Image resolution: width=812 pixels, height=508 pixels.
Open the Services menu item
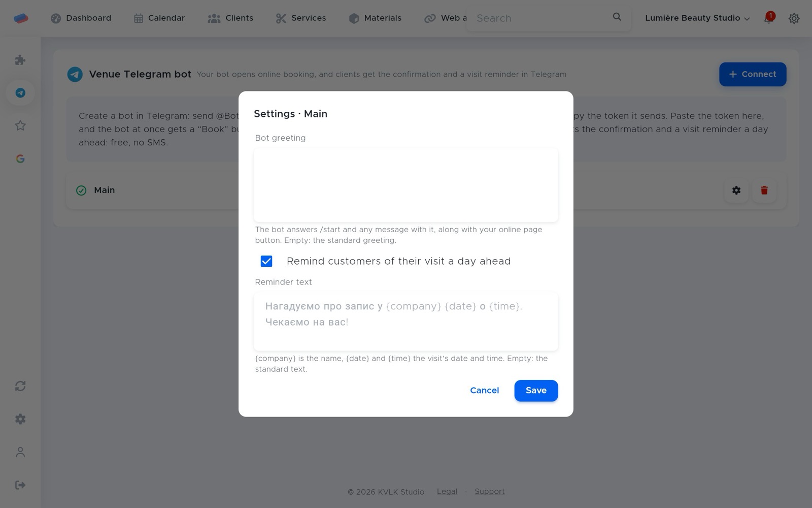[x=301, y=18]
